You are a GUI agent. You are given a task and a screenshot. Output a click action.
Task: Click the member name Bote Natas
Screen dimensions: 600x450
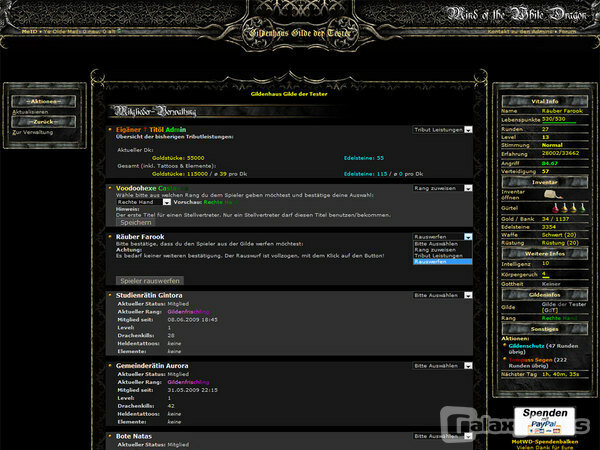click(134, 436)
